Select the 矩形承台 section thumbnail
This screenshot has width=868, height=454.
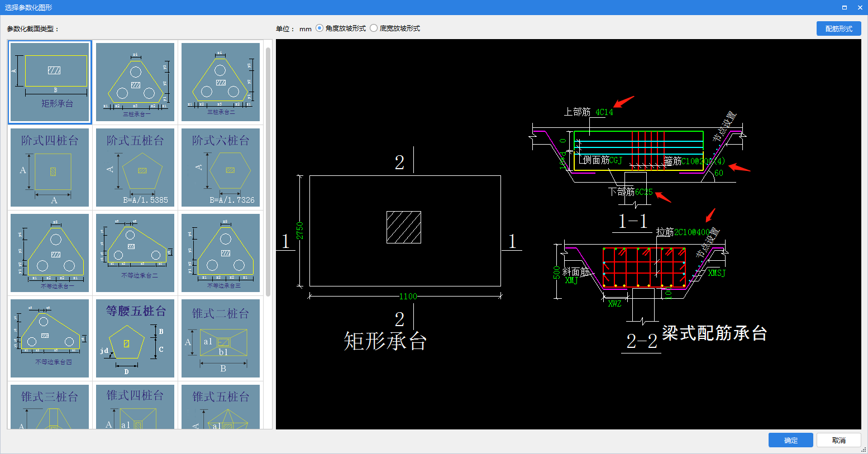click(50, 82)
